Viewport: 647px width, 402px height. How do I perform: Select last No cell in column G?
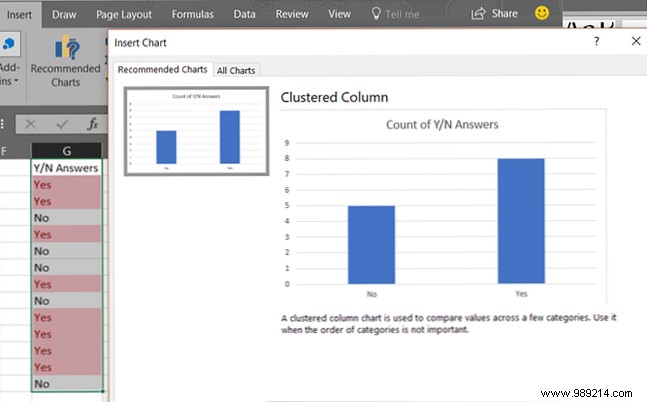click(66, 384)
